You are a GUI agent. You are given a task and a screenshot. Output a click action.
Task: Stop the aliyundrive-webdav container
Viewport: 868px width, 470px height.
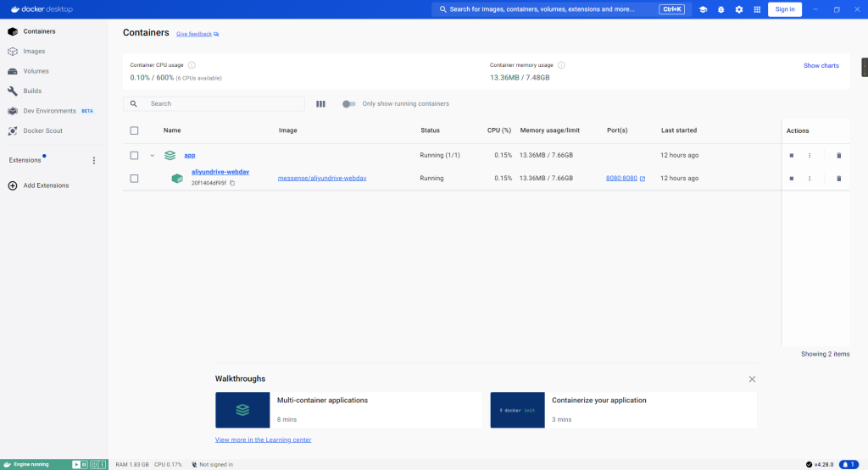pyautogui.click(x=792, y=179)
